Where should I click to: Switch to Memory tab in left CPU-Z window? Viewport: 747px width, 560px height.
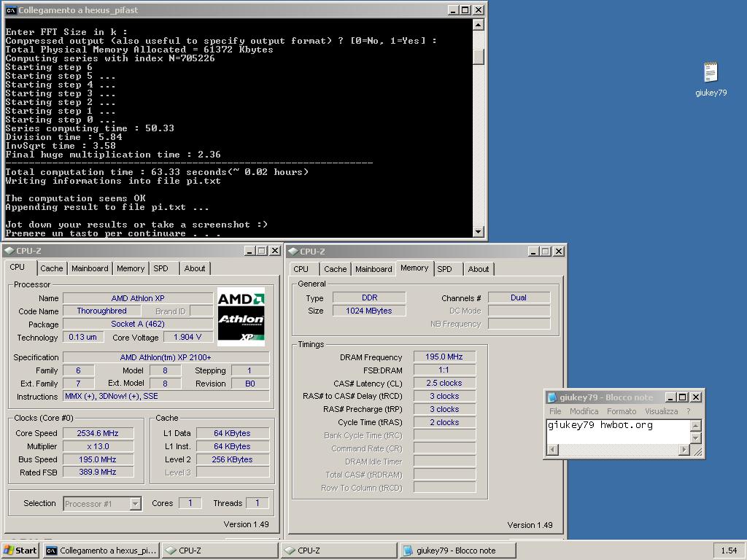131,268
